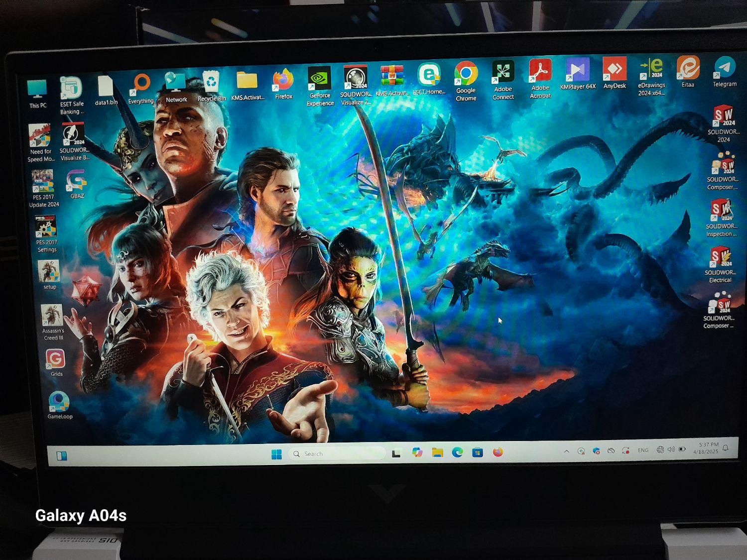Screen dimensions: 747x560
Task: Click the battery icon in the tray
Action: 682,449
